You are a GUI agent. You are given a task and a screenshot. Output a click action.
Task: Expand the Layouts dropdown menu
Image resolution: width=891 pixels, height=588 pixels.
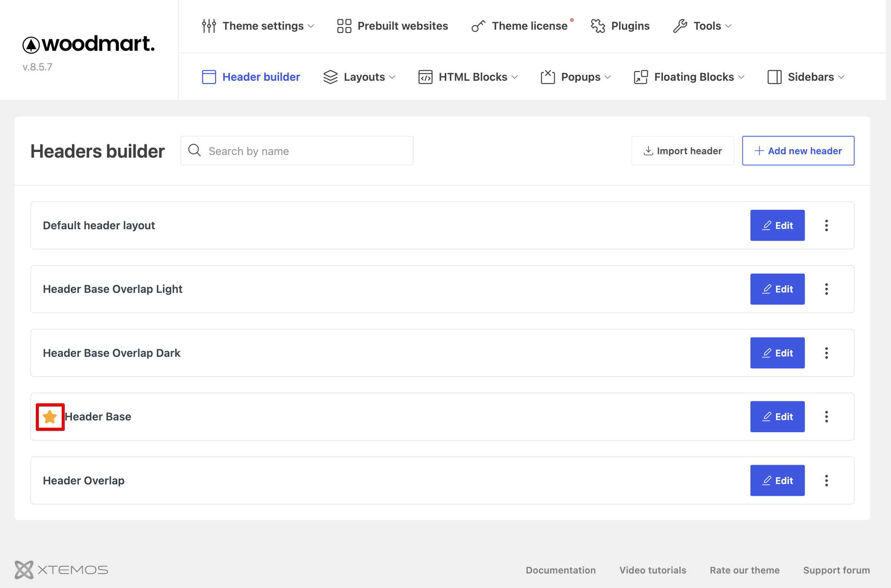[359, 77]
